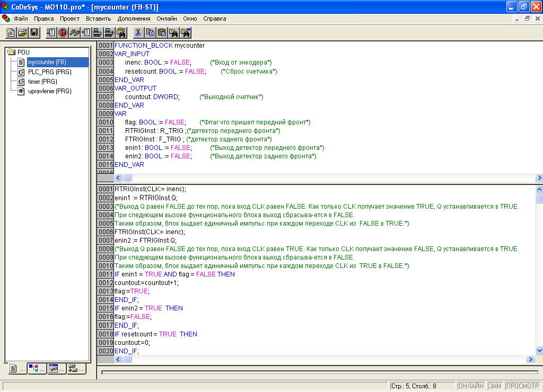Screen dimensions: 543x392
Task: Create a new project with the New toolbar icon
Action: (11, 33)
